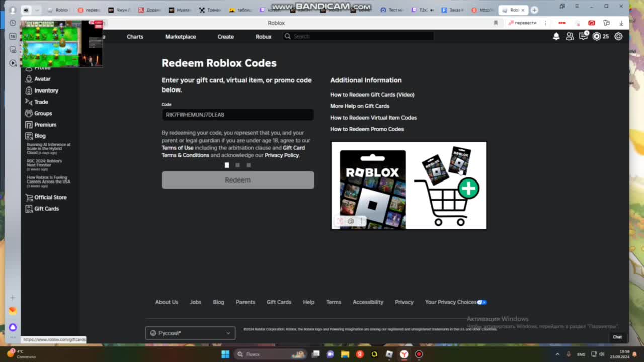
Task: Open RDC 2024: Roblox's Next Frontier post
Action: (x=44, y=165)
